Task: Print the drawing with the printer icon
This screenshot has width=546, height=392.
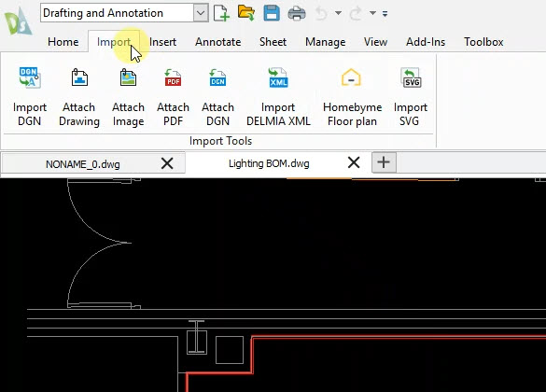Action: (x=297, y=14)
